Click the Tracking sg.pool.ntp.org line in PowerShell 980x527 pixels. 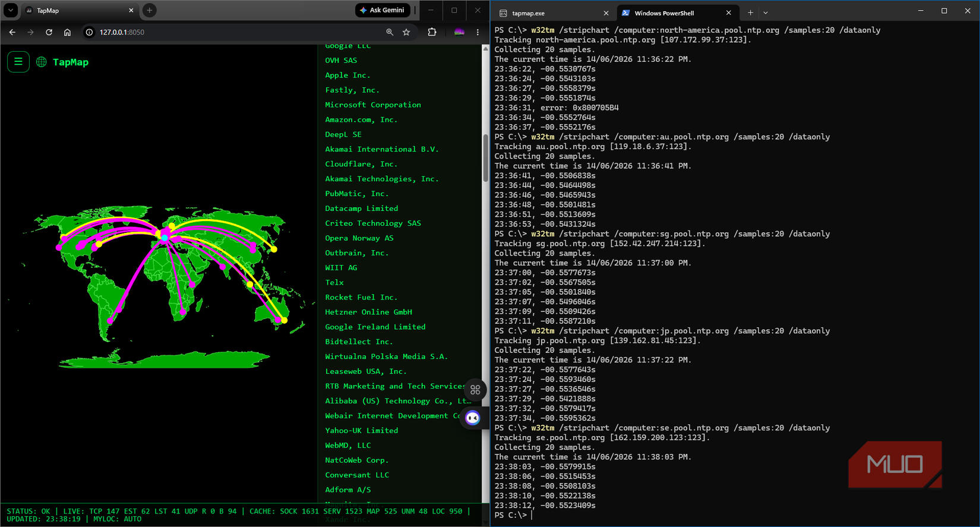600,244
